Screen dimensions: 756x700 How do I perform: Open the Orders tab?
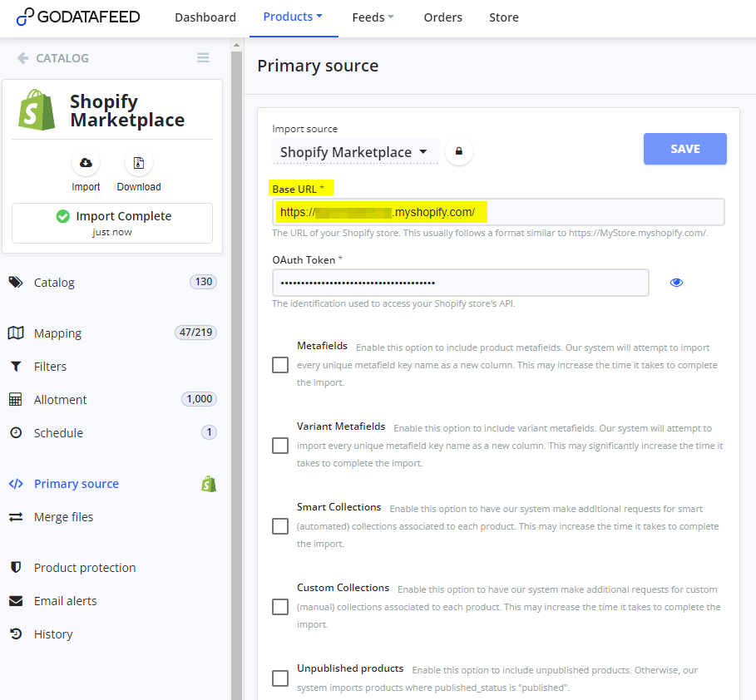click(x=442, y=17)
